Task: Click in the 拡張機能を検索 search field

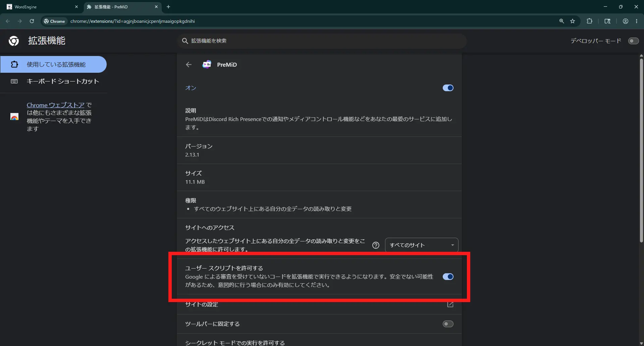Action: [x=322, y=41]
